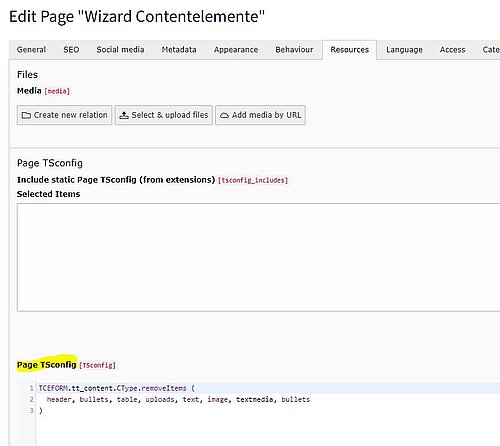
Task: Open the General tab
Action: point(31,50)
